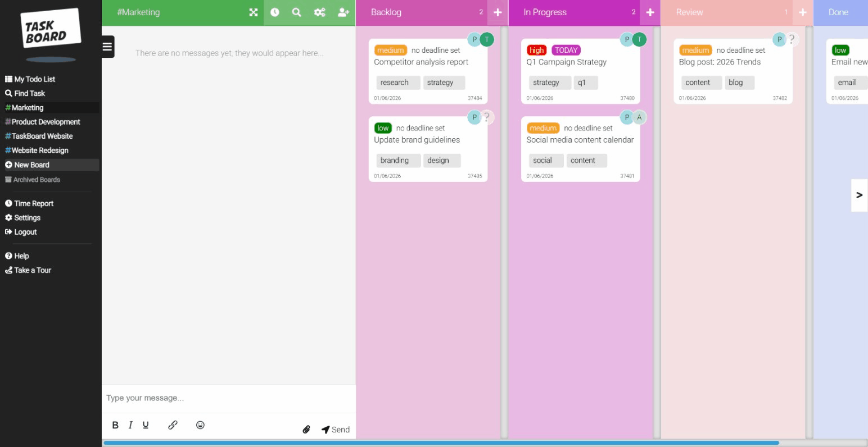Click the clock time-tracking icon

point(274,12)
